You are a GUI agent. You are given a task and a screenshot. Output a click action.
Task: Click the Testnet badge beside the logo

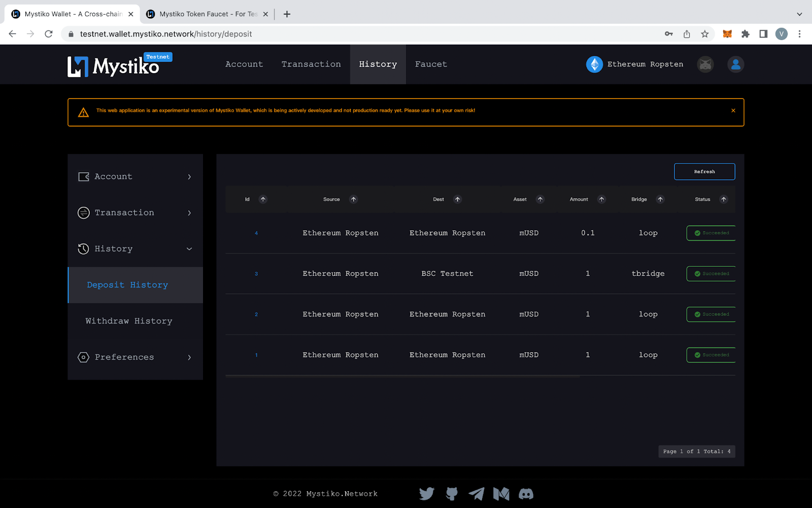pos(158,57)
